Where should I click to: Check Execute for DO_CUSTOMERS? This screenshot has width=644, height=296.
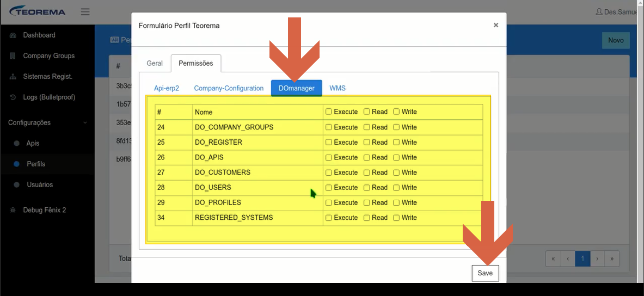[329, 172]
